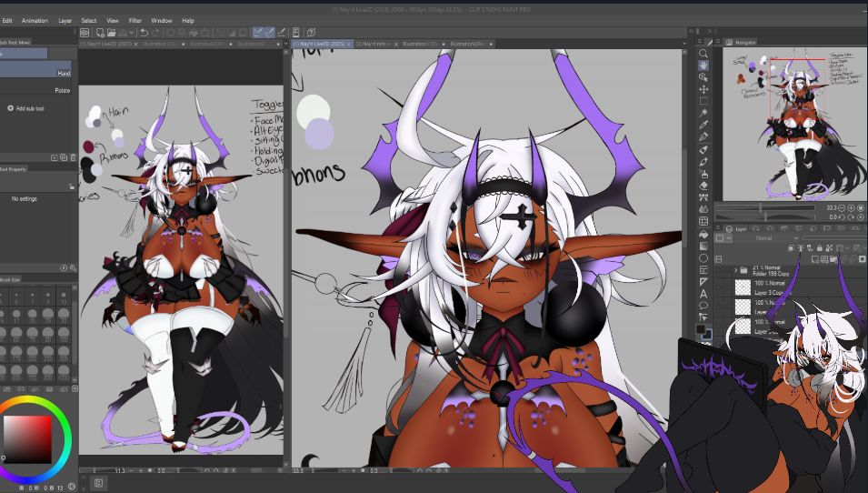Image resolution: width=868 pixels, height=493 pixels.
Task: Select the Move layer tool
Action: pos(703,88)
